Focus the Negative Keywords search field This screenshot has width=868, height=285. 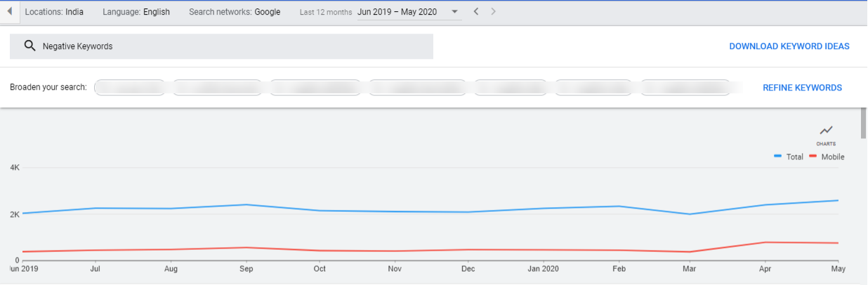(x=221, y=46)
